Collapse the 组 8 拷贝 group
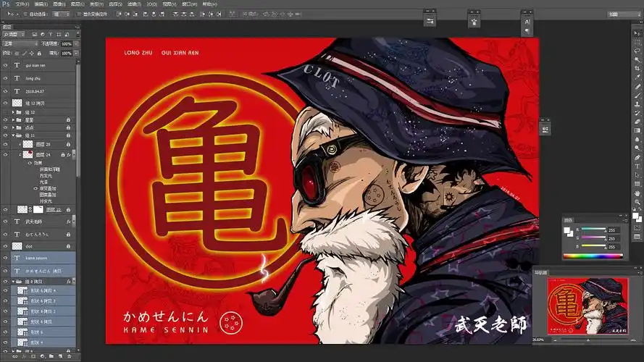Image resolution: width=644 pixels, height=362 pixels. click(x=13, y=282)
